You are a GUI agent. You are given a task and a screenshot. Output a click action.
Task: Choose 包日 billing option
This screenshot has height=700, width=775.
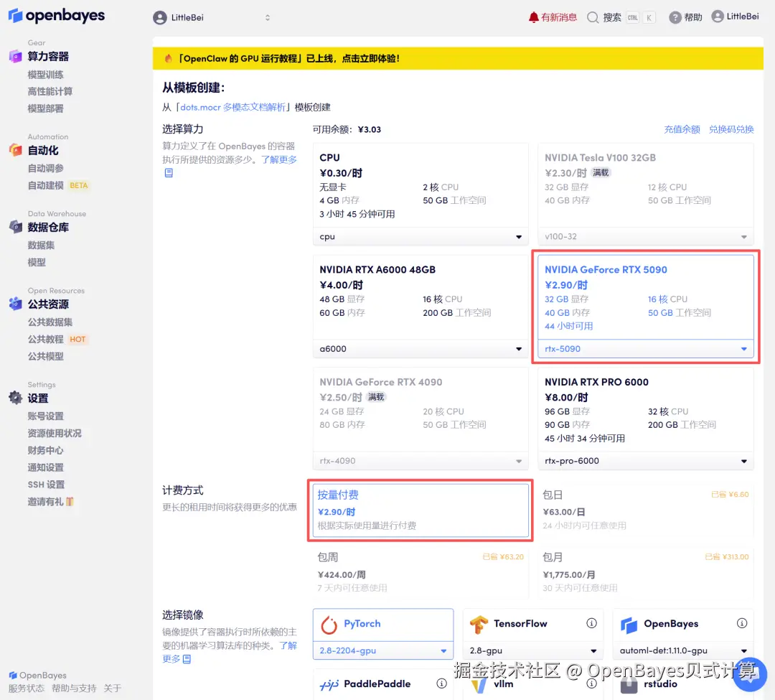click(646, 510)
